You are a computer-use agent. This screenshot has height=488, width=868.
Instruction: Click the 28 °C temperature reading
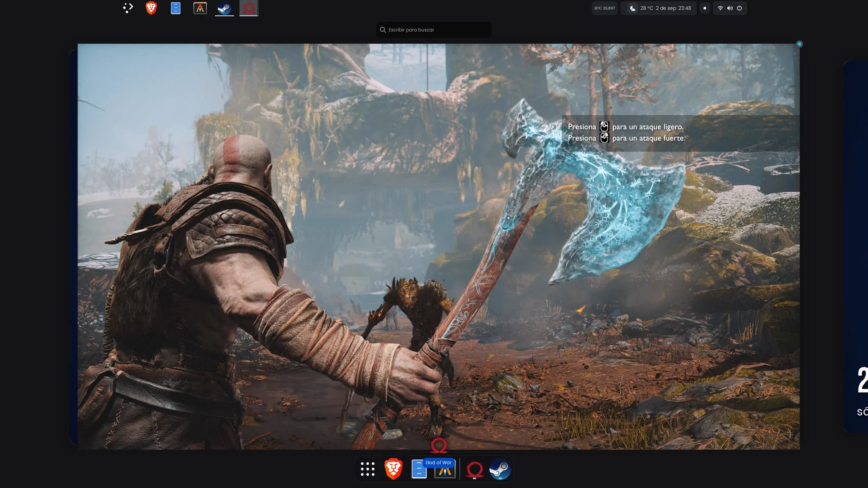(x=647, y=8)
